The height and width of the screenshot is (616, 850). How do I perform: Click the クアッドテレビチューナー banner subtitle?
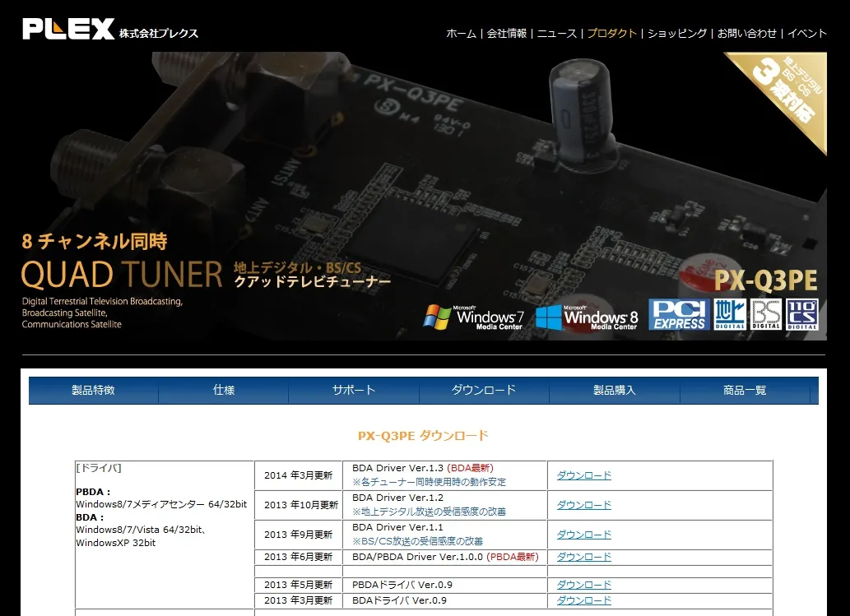(312, 282)
